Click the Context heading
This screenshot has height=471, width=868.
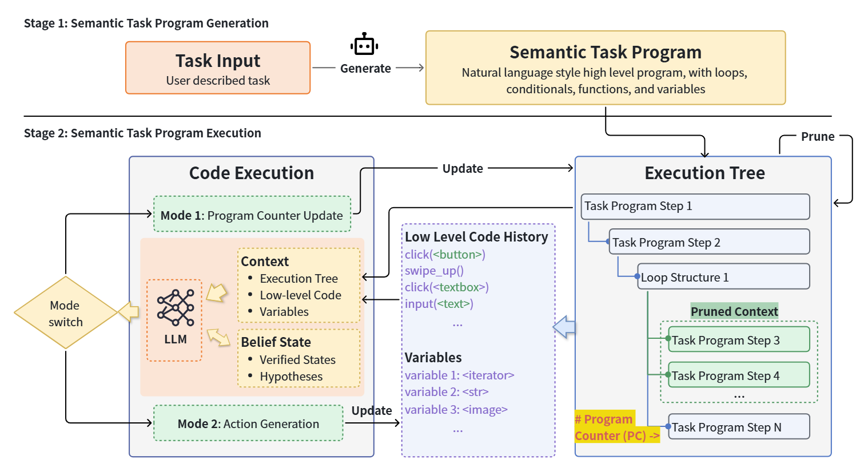265,262
